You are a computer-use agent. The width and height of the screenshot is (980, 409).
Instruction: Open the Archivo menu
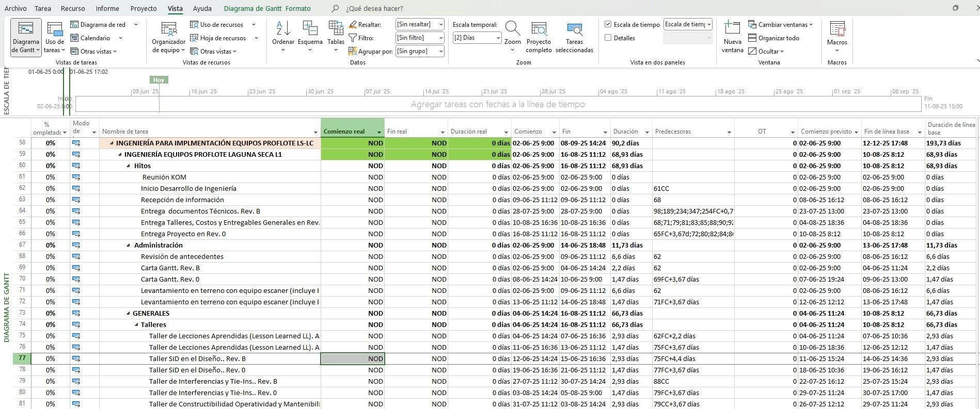[x=15, y=8]
